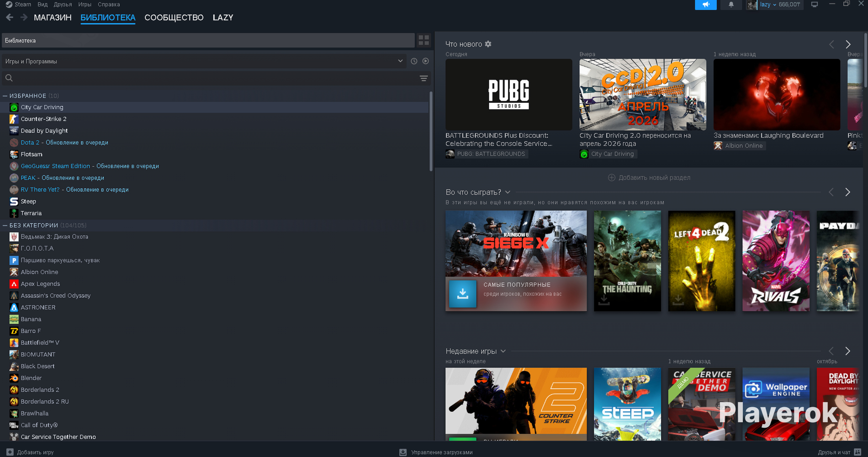The width and height of the screenshot is (868, 457).
Task: Click the Terraria game icon
Action: [14, 213]
